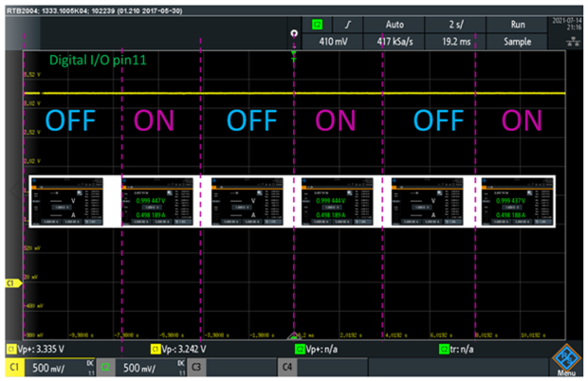This screenshot has height=381, width=588.
Task: Select the C1 500 mV/ channel tab
Action: pos(47,365)
